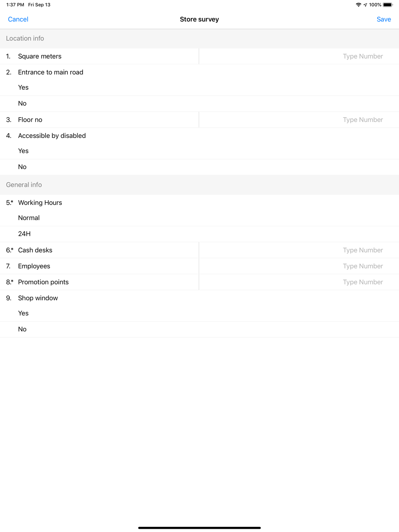Select Yes for Entrance to main road

point(199,88)
